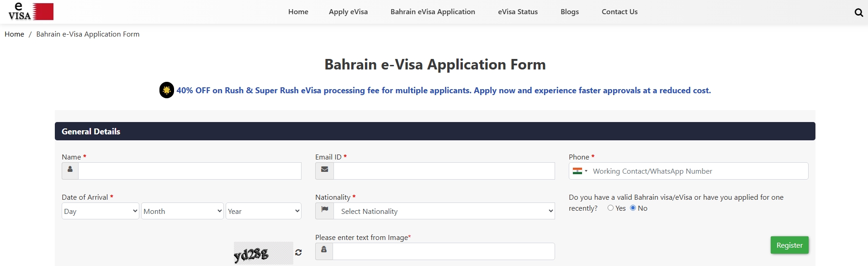This screenshot has height=266, width=868.
Task: Go to Apply eVisa menu item
Action: 348,12
